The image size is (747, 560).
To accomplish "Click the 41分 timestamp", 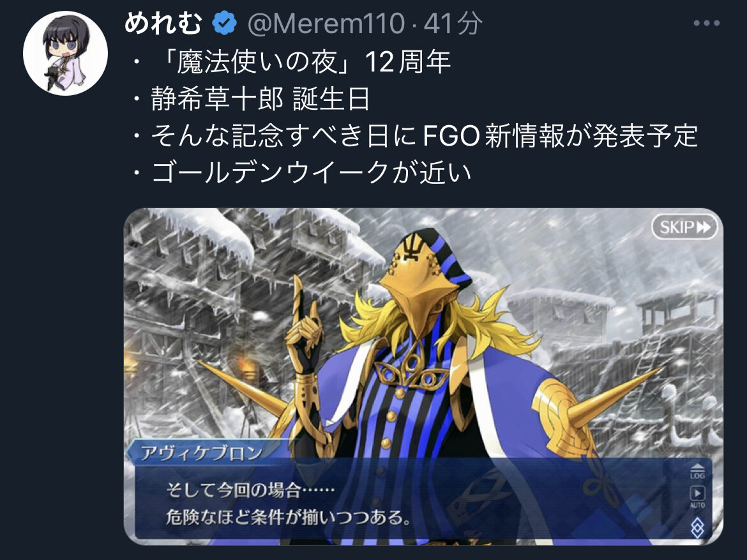I will (453, 24).
